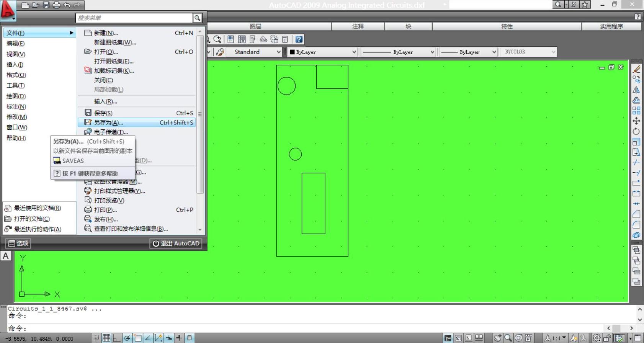Click the title bar search binoculars icon
Image resolution: width=644 pixels, height=343 pixels.
(558, 4)
